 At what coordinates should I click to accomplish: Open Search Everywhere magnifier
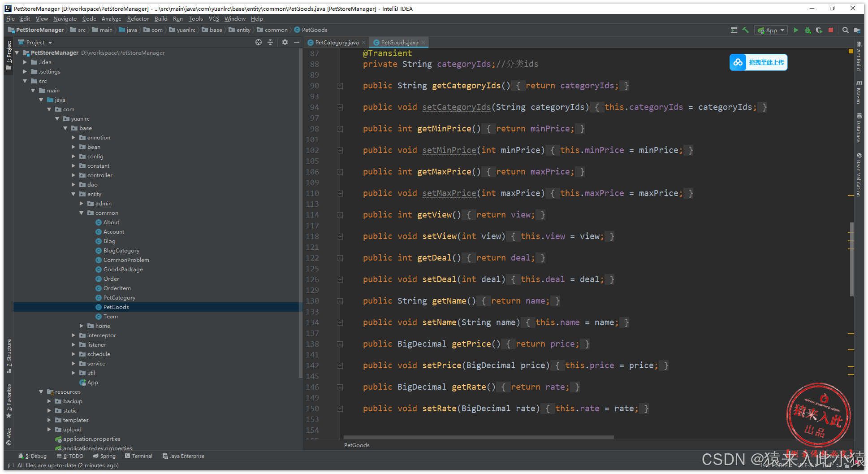coord(845,30)
